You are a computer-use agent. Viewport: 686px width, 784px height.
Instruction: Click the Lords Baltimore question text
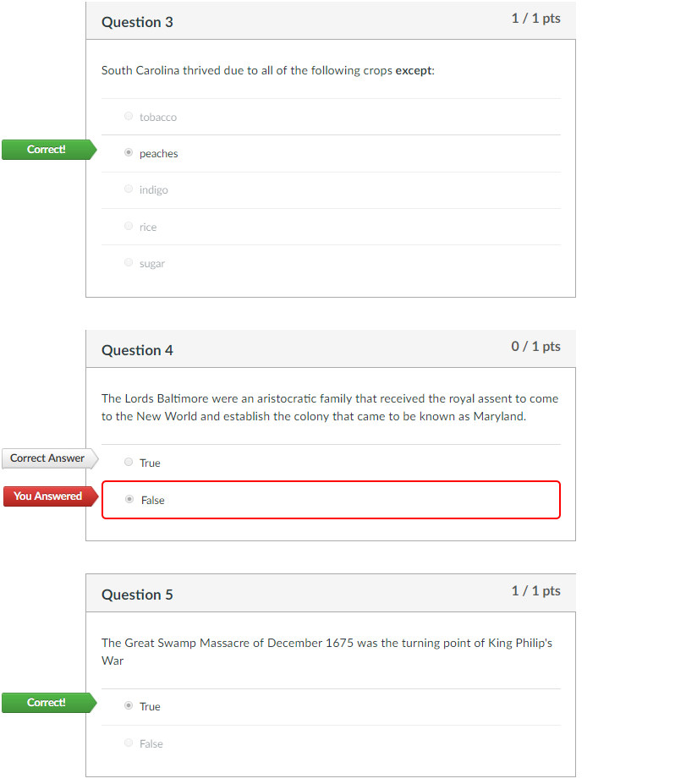(x=330, y=408)
